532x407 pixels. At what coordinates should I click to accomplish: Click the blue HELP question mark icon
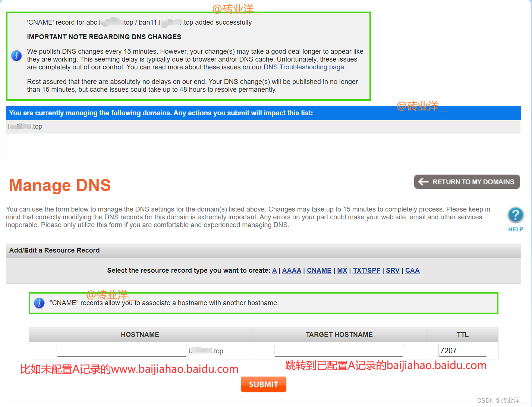(516, 215)
